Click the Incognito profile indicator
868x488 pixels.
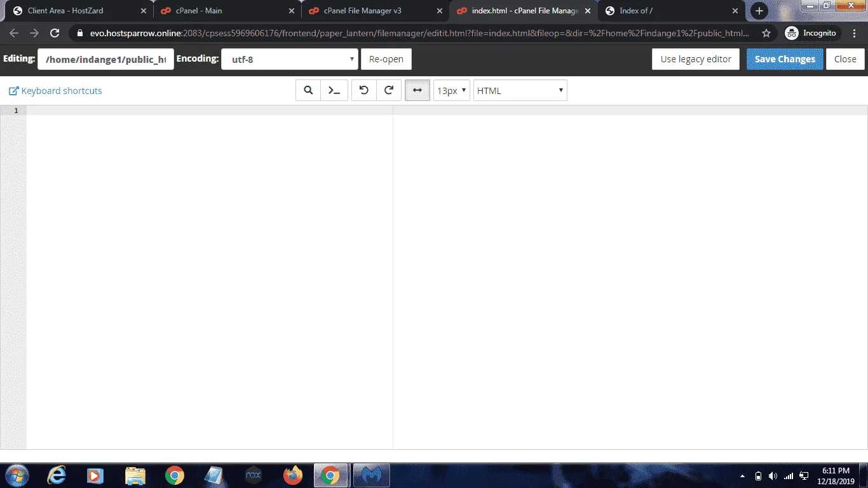[x=811, y=33]
